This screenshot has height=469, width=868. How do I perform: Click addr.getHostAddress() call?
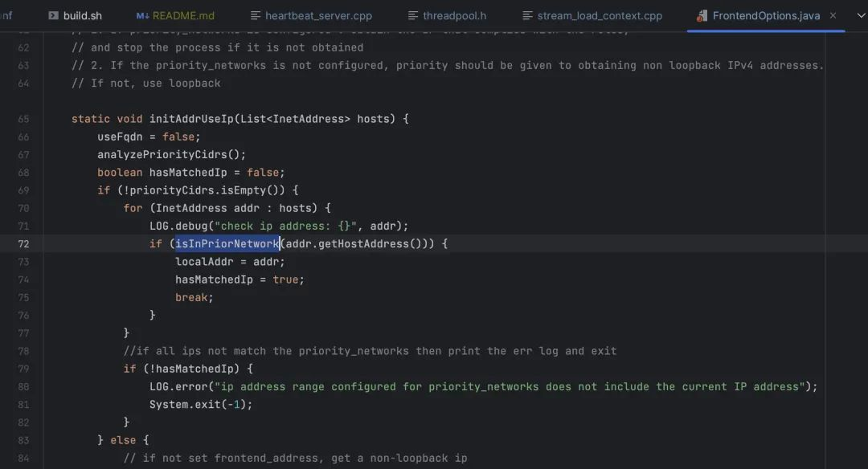pos(353,244)
